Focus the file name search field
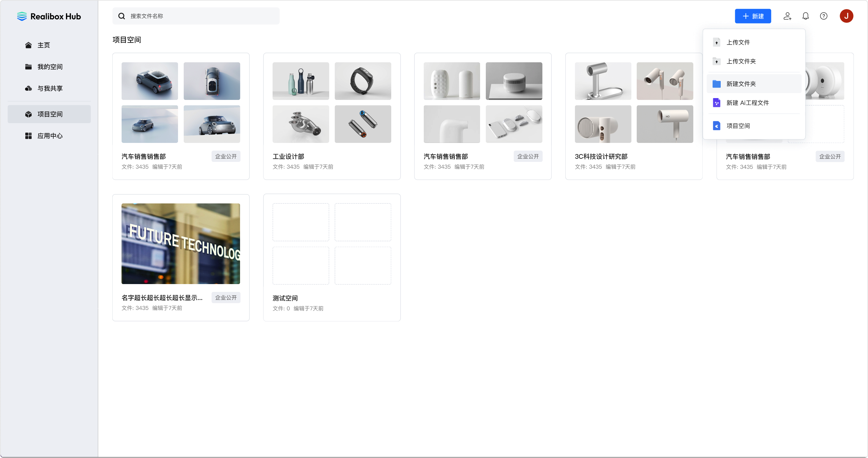 point(196,16)
